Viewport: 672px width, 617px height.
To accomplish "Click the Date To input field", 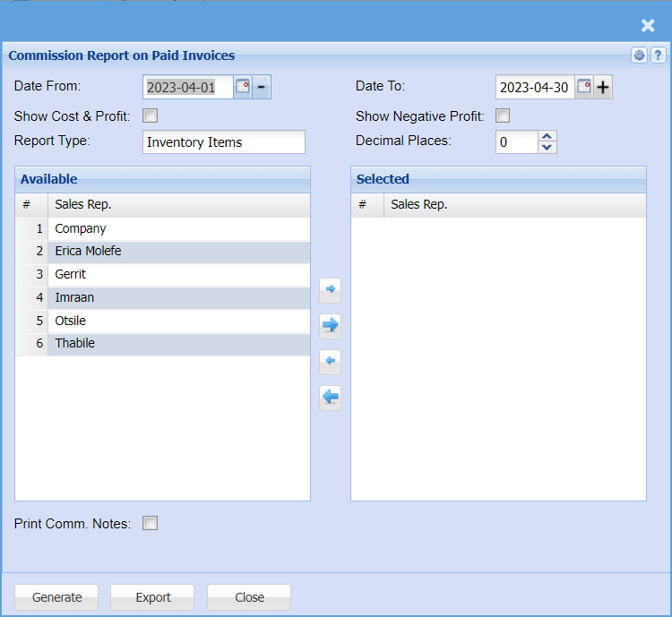I will pyautogui.click(x=534, y=87).
